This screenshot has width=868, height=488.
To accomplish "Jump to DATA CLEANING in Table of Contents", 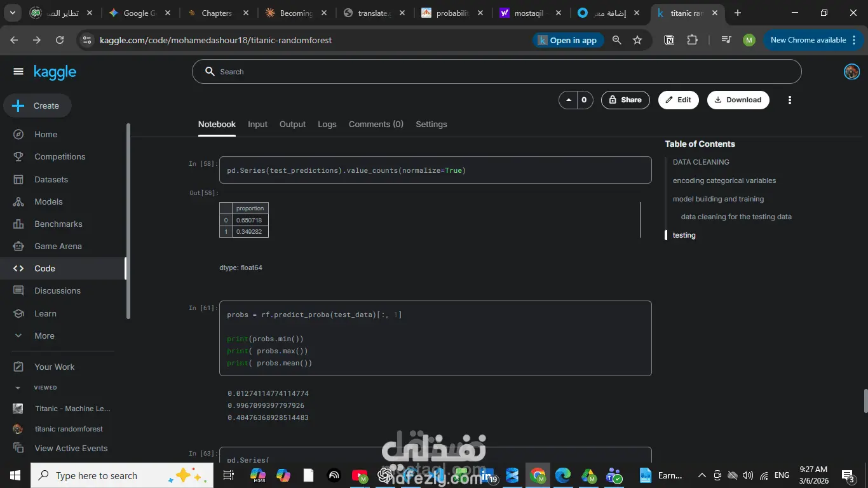I will pos(701,162).
